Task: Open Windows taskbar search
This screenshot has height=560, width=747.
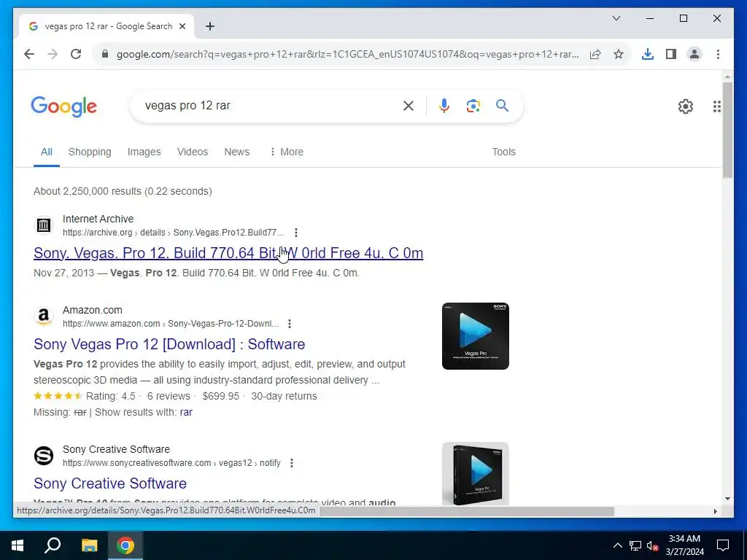Action: (53, 545)
